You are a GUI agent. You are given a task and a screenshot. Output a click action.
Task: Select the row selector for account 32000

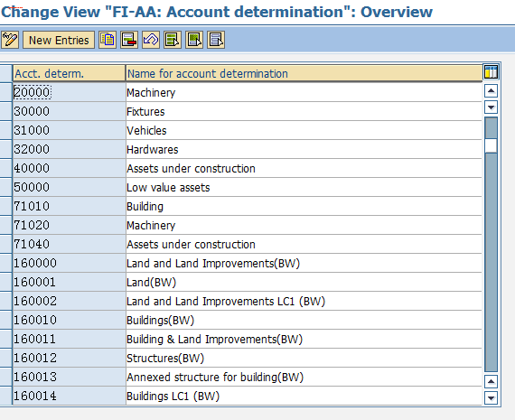point(6,149)
